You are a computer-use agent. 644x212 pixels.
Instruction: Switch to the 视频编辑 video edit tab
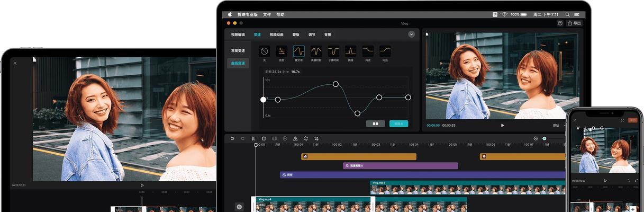pos(238,34)
